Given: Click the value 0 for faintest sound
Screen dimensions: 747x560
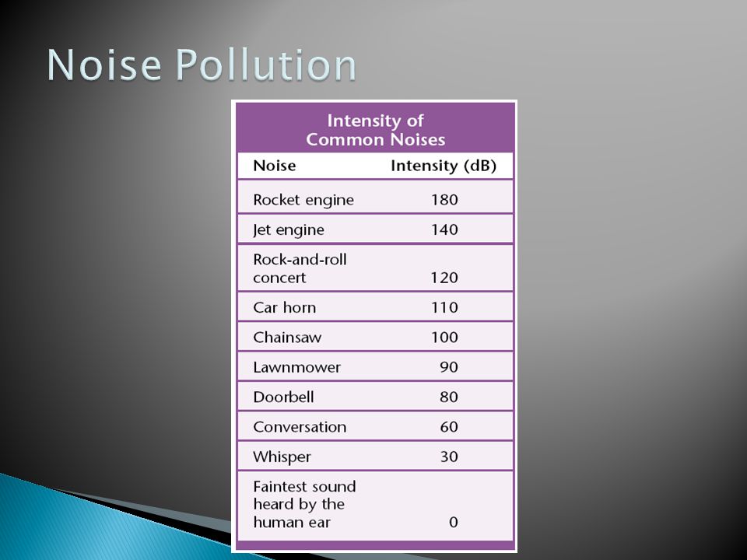Looking at the screenshot, I should tap(453, 522).
